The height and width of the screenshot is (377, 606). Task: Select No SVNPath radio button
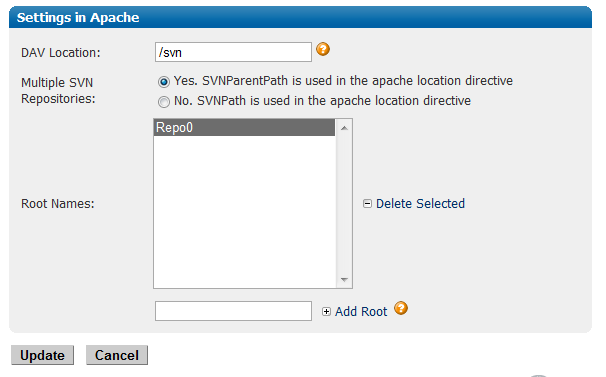point(164,102)
